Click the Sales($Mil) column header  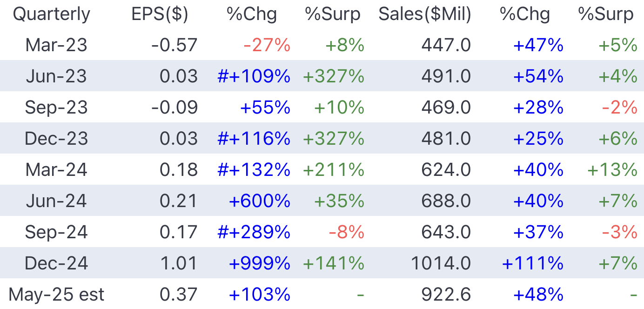(424, 14)
